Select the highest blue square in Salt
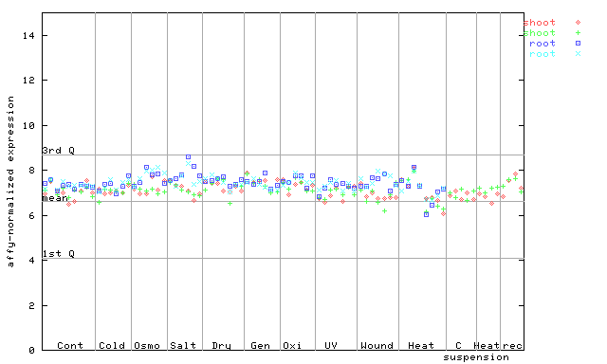The image size is (607, 364). [188, 157]
